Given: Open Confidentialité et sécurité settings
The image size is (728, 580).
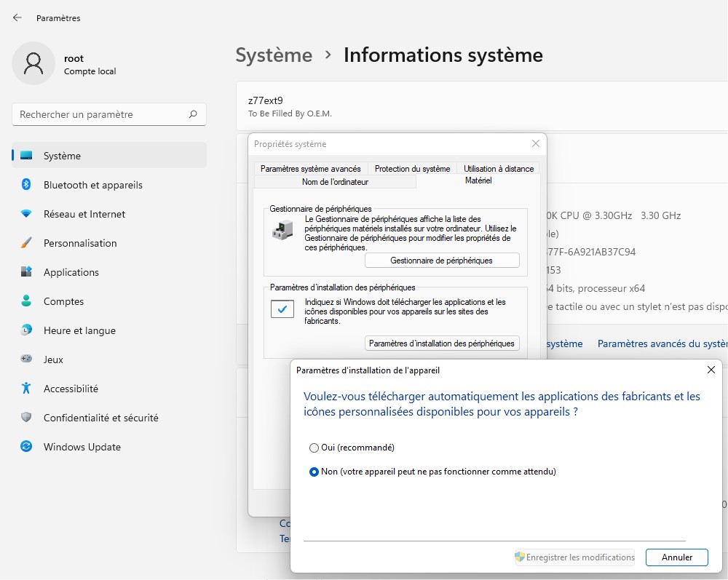Looking at the screenshot, I should tap(109, 418).
